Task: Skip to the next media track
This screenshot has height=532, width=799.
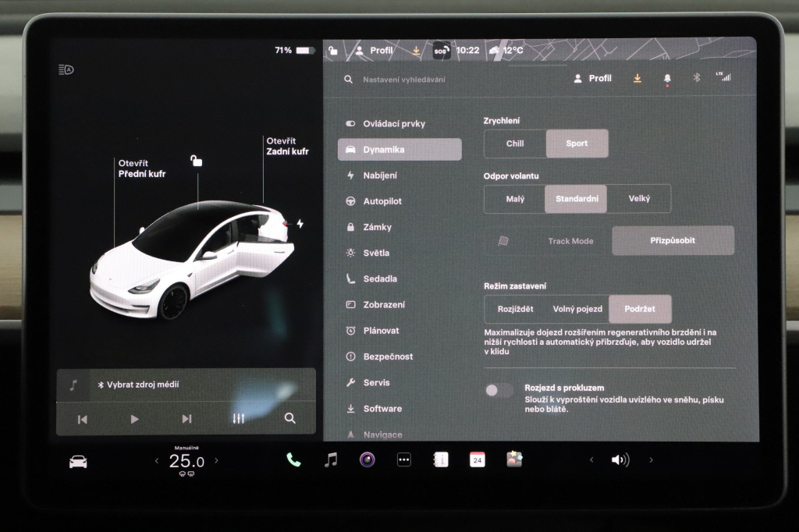Action: point(187,419)
